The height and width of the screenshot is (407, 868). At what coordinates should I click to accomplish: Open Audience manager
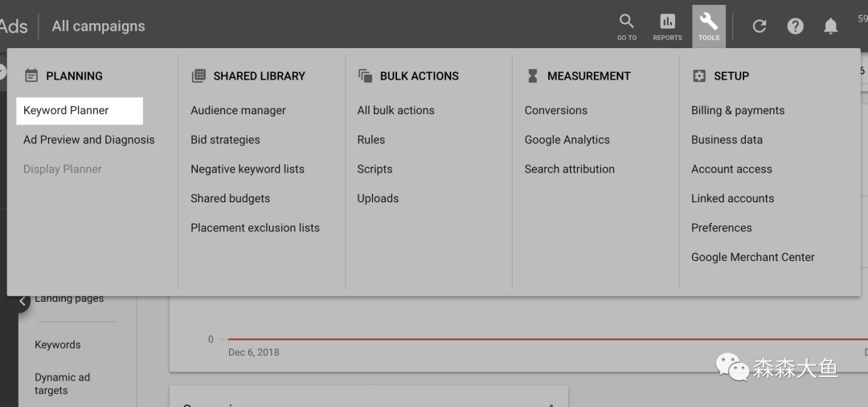point(238,111)
